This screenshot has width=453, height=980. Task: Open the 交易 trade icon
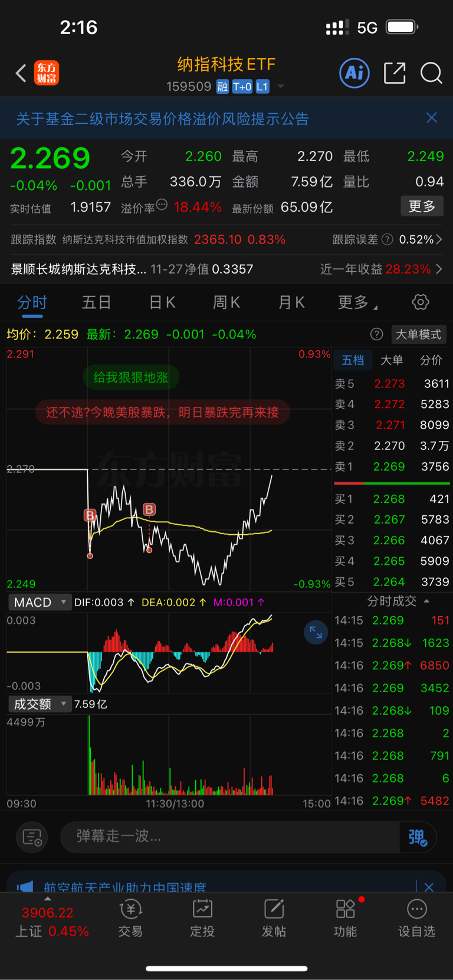[130, 919]
